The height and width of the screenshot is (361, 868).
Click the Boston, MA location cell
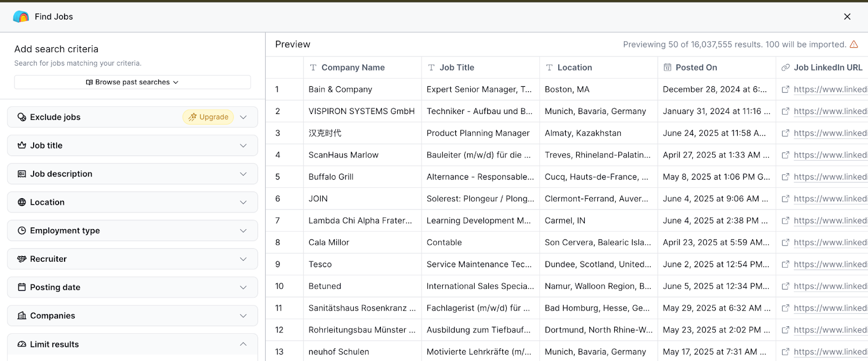coord(598,90)
